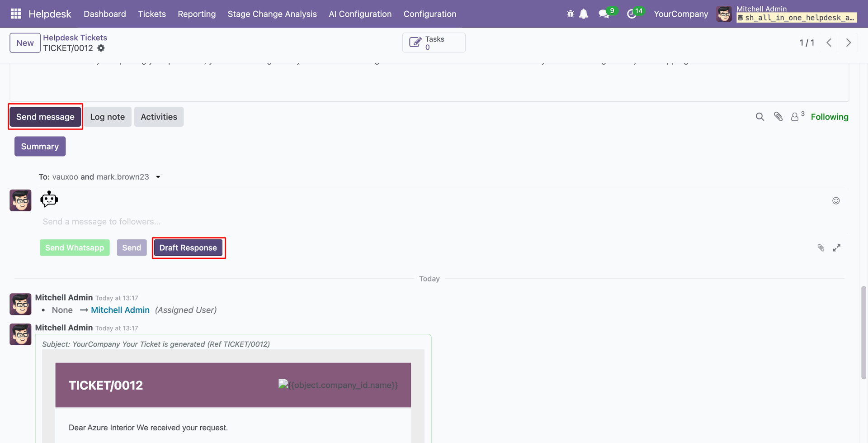Viewport: 868px width, 443px height.
Task: Go to next record arrow
Action: (x=849, y=43)
